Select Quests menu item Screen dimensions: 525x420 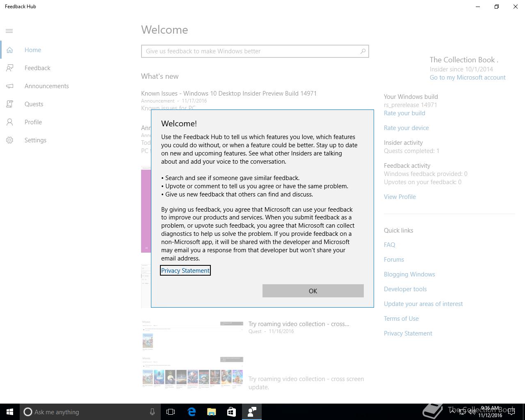tap(34, 104)
